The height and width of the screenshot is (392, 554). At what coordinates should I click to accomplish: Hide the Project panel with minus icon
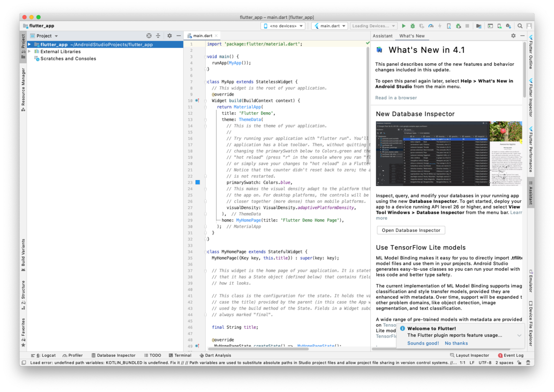click(x=179, y=36)
